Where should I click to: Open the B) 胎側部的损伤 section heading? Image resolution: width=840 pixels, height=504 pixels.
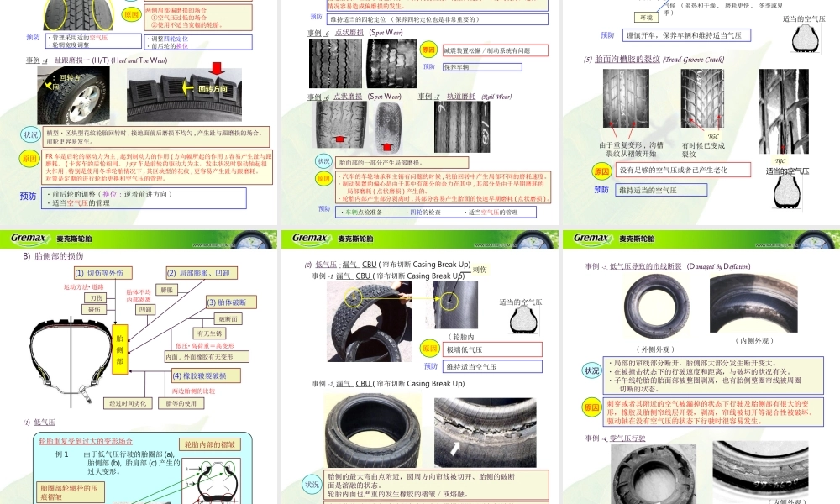click(x=54, y=255)
